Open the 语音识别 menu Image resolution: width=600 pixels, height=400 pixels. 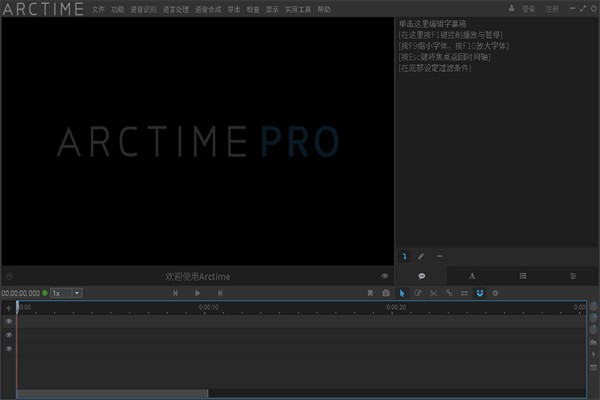click(x=143, y=10)
